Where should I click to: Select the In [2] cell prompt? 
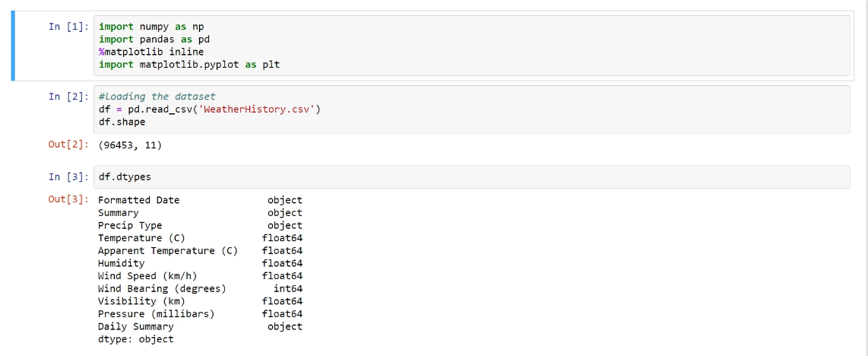point(69,97)
